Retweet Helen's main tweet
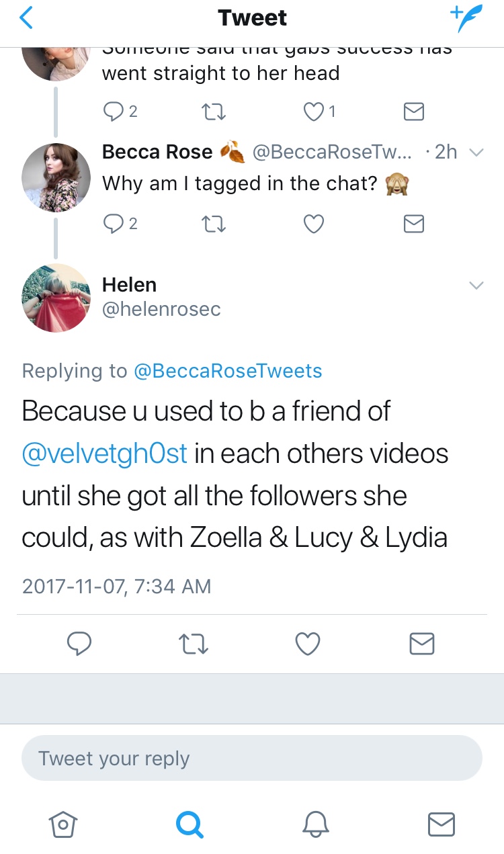Image resolution: width=504 pixels, height=854 pixels. [x=194, y=644]
